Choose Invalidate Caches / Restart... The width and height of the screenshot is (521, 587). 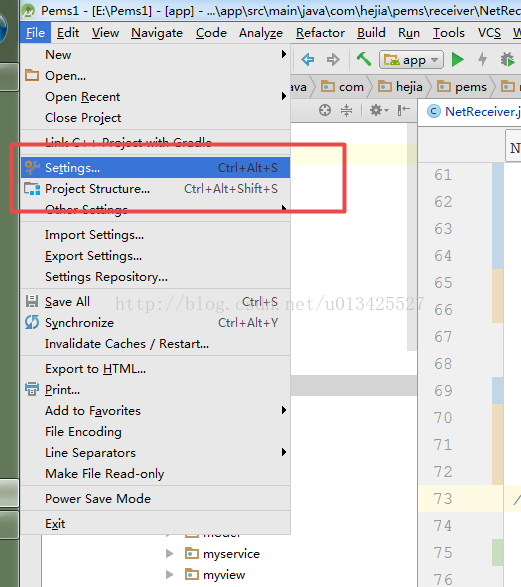coord(155,344)
